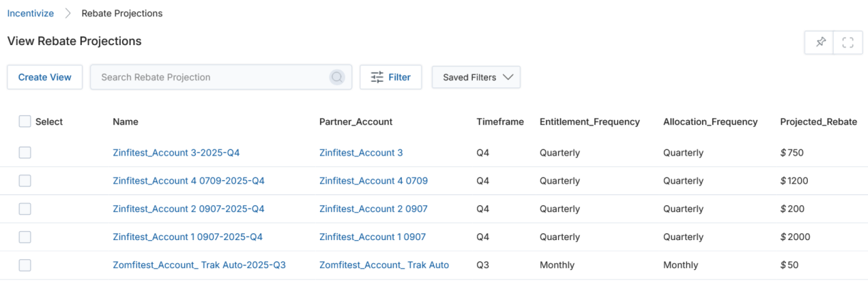Click Monthly in Entitlement_Frequency column

click(557, 265)
